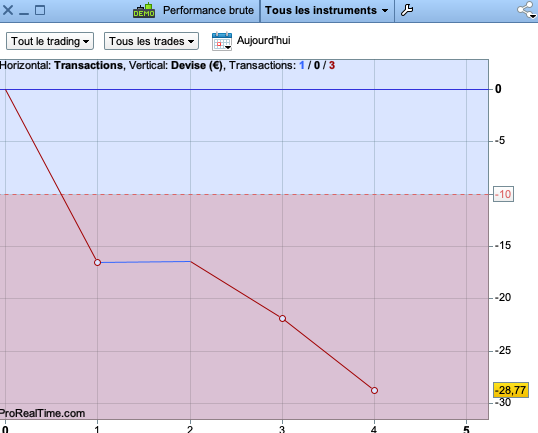Click the -25 vertical axis value
This screenshot has width=538, height=433.
click(503, 351)
